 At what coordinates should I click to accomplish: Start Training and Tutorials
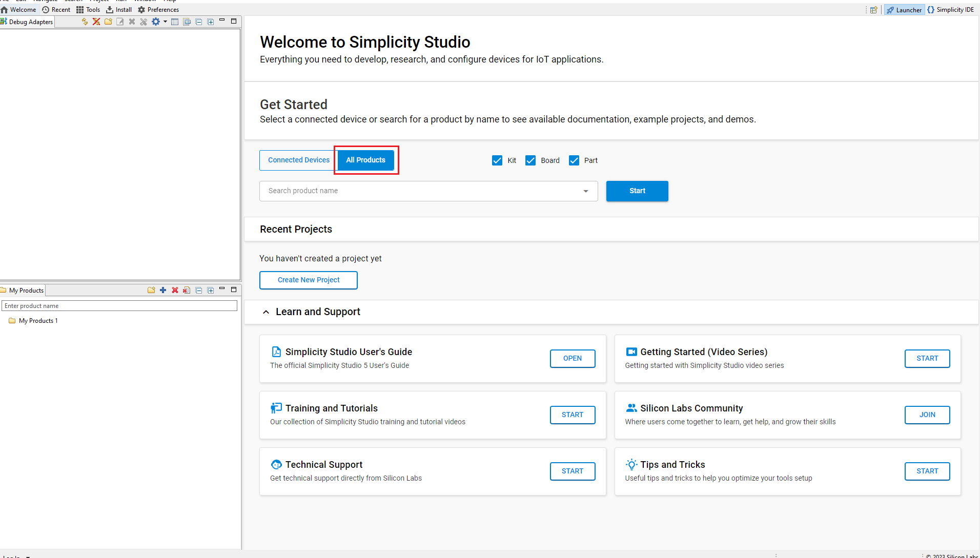(573, 415)
